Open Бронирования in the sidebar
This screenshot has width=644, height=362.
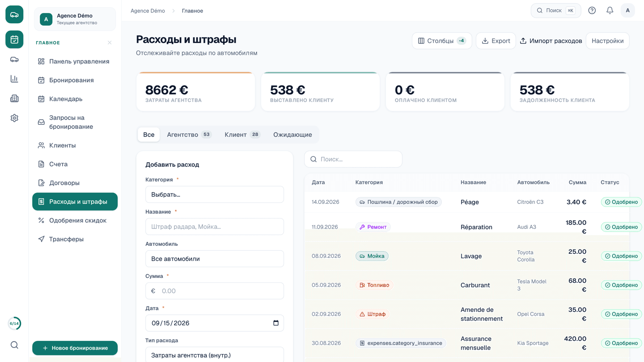75,80
